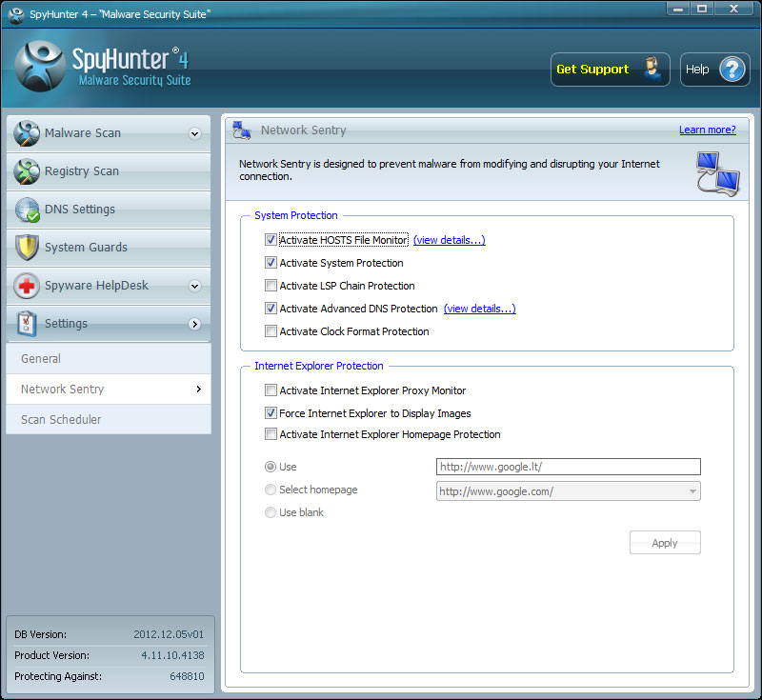Click the Get Support button
Screen dimensions: 762x700
[x=610, y=70]
